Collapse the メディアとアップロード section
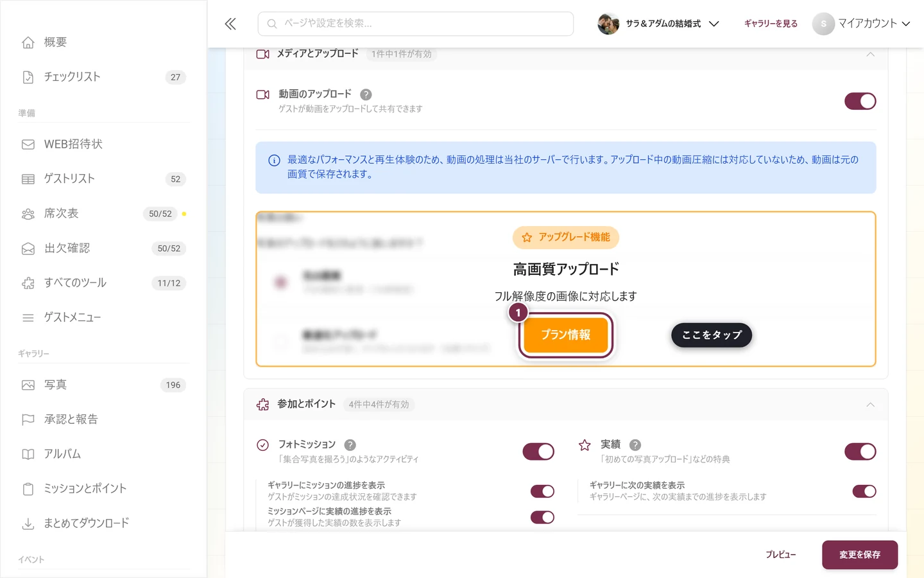 pyautogui.click(x=871, y=55)
